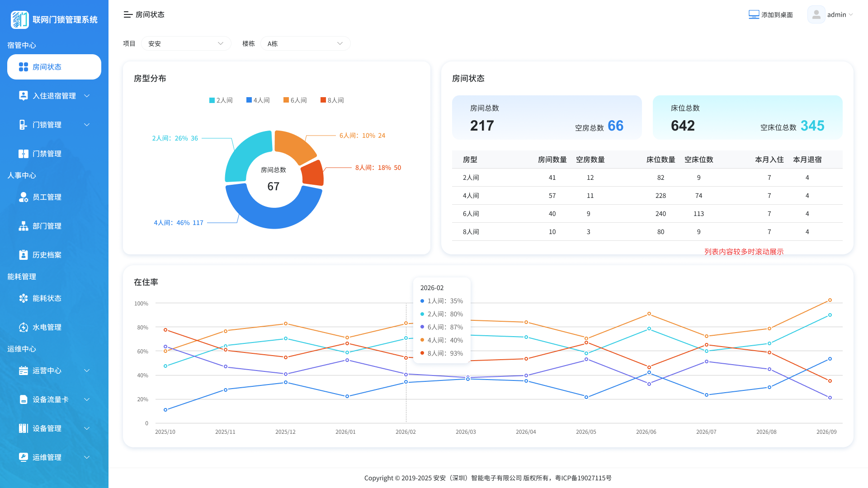Click the 历史档案 clipboard icon

pos(24,255)
